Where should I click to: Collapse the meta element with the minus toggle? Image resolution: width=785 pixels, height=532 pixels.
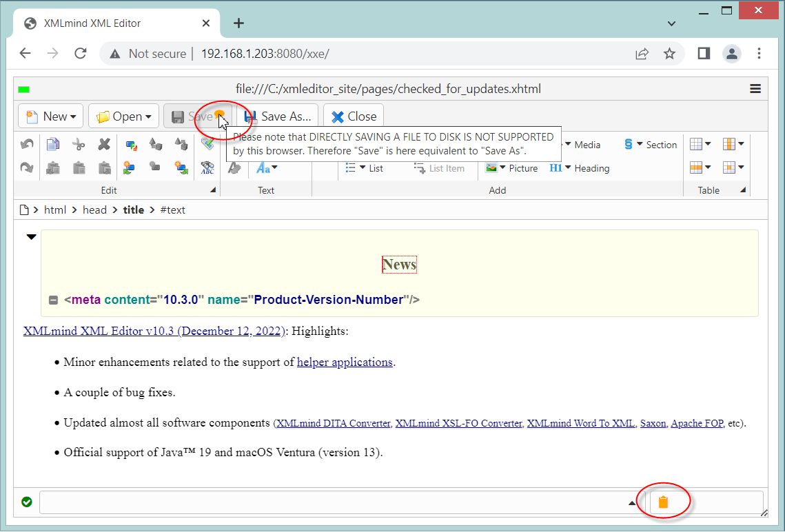[53, 300]
